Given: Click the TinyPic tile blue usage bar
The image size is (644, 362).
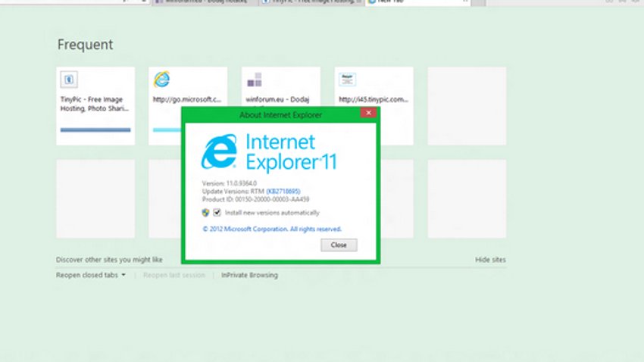Looking at the screenshot, I should tap(95, 130).
